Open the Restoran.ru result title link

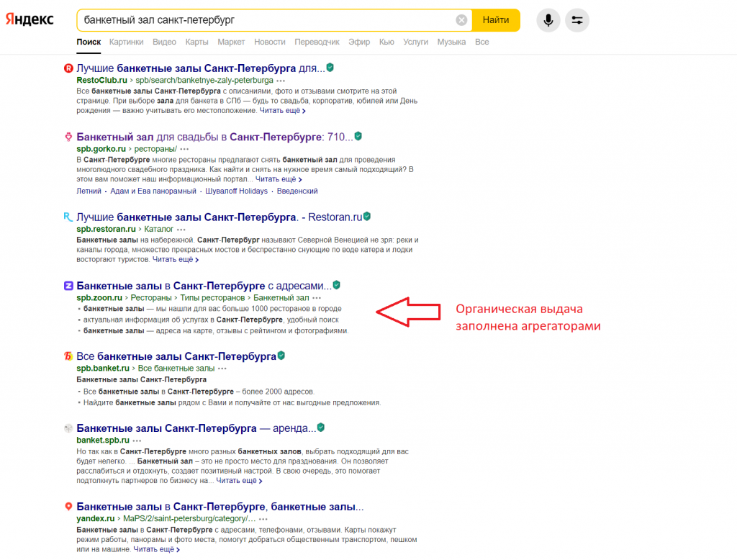(x=219, y=217)
